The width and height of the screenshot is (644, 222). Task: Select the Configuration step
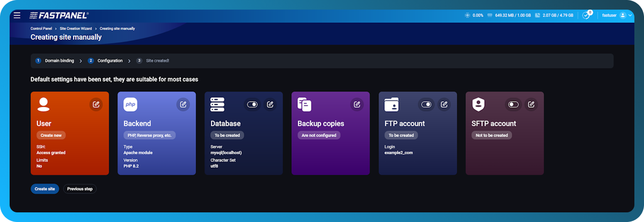(x=110, y=61)
